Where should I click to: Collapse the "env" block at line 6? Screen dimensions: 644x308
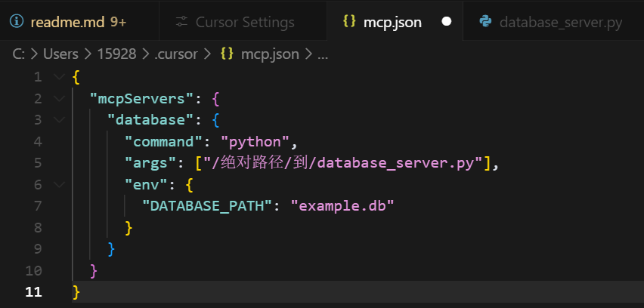59,184
